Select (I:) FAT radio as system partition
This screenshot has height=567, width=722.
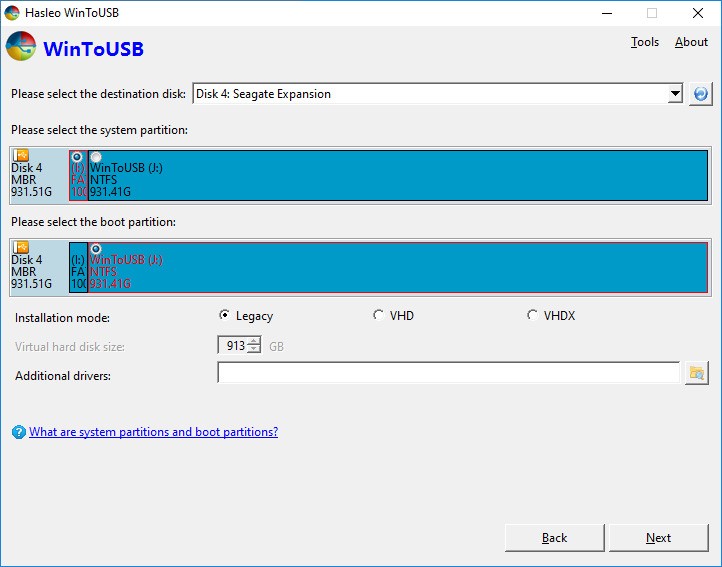pyautogui.click(x=77, y=157)
